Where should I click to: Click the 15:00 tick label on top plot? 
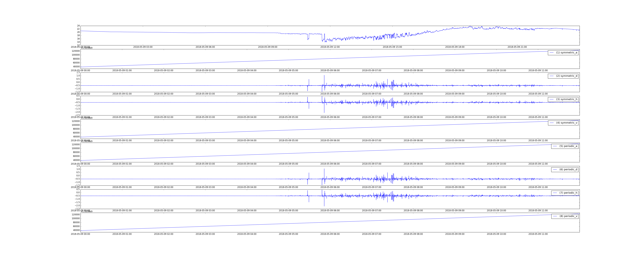(x=392, y=47)
